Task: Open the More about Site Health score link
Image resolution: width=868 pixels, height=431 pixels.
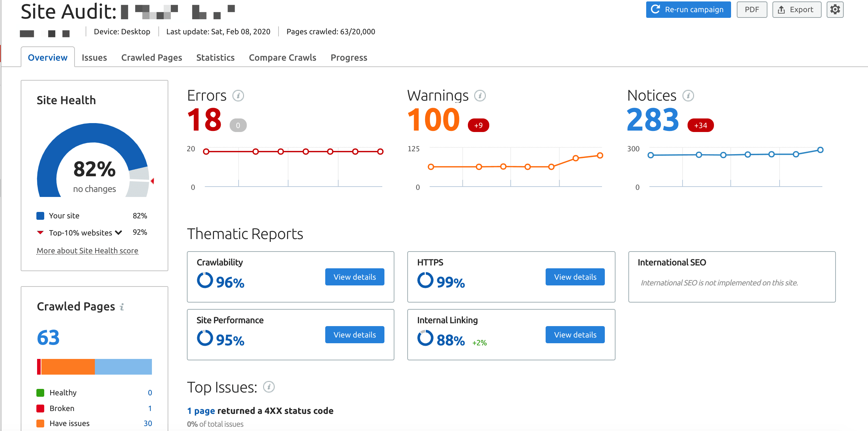Action: click(87, 251)
